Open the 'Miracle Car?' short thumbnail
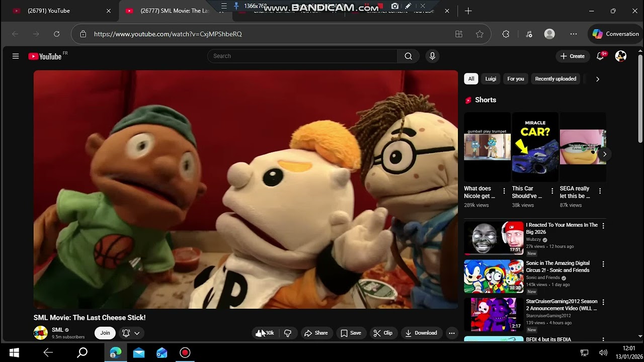This screenshot has width=644, height=362. coord(535,146)
